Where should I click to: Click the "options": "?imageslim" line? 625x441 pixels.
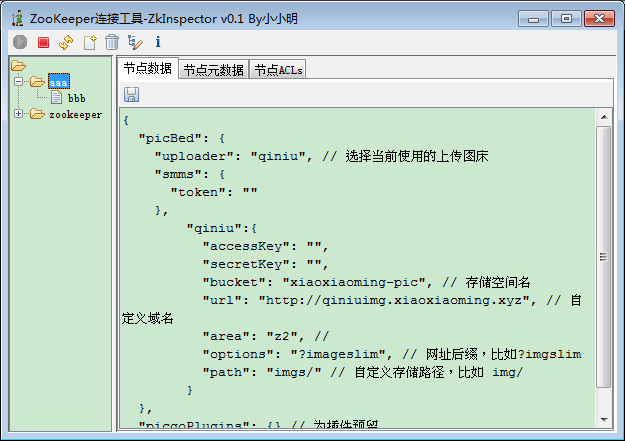coord(392,354)
